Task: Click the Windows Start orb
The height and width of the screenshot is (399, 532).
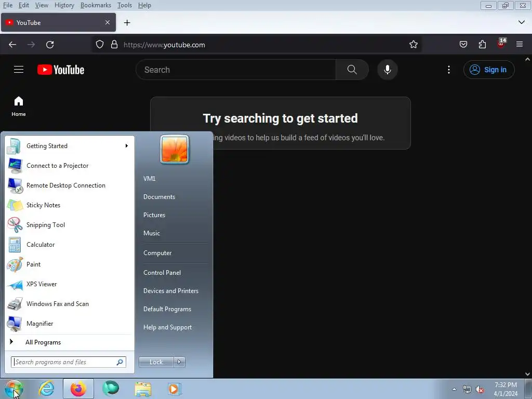Action: pyautogui.click(x=14, y=389)
